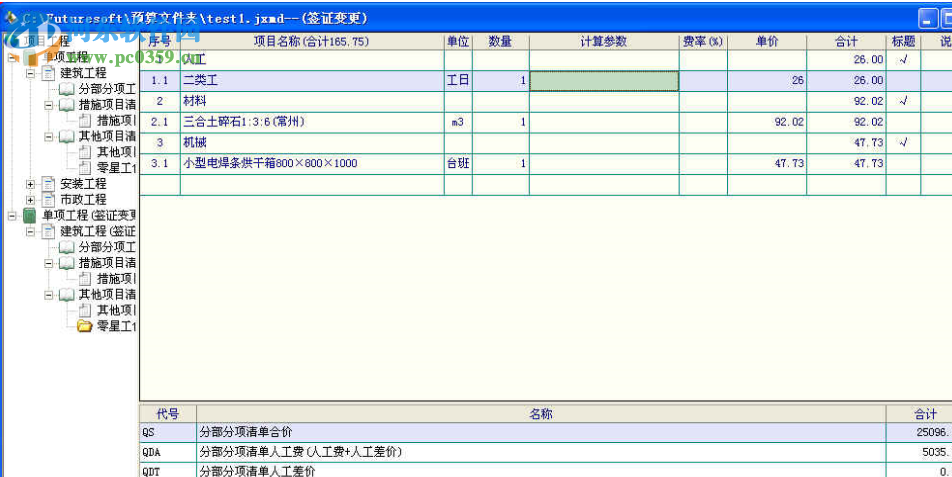Toggle 标题 checkmark for row 3 机械

pos(903,143)
